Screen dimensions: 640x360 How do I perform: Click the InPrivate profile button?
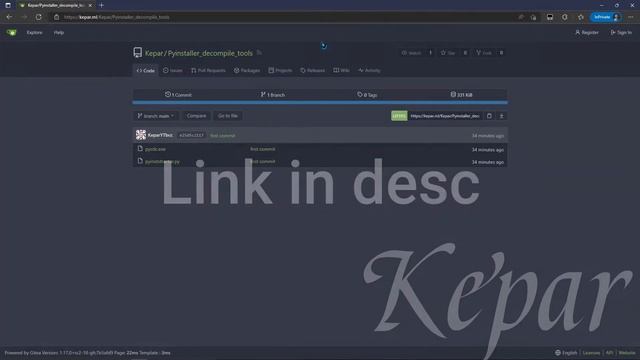pyautogui.click(x=606, y=17)
